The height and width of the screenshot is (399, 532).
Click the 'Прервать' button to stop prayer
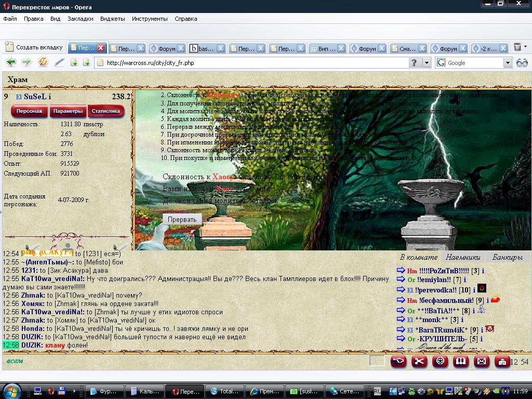pos(182,220)
